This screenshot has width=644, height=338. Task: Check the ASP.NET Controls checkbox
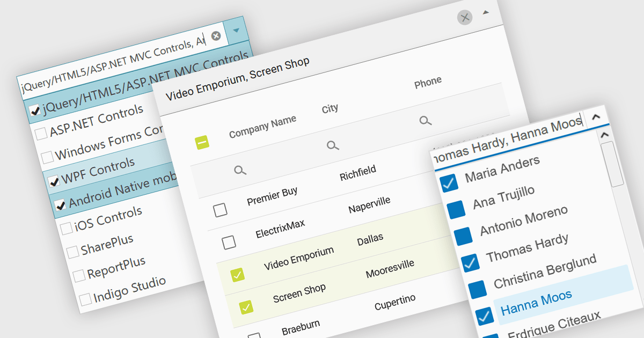click(x=41, y=134)
